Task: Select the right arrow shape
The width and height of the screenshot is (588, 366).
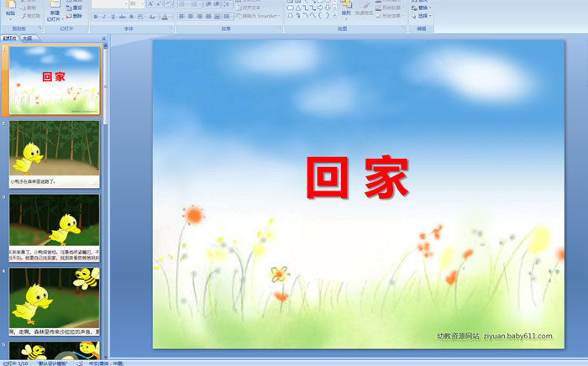Action: tap(320, 8)
